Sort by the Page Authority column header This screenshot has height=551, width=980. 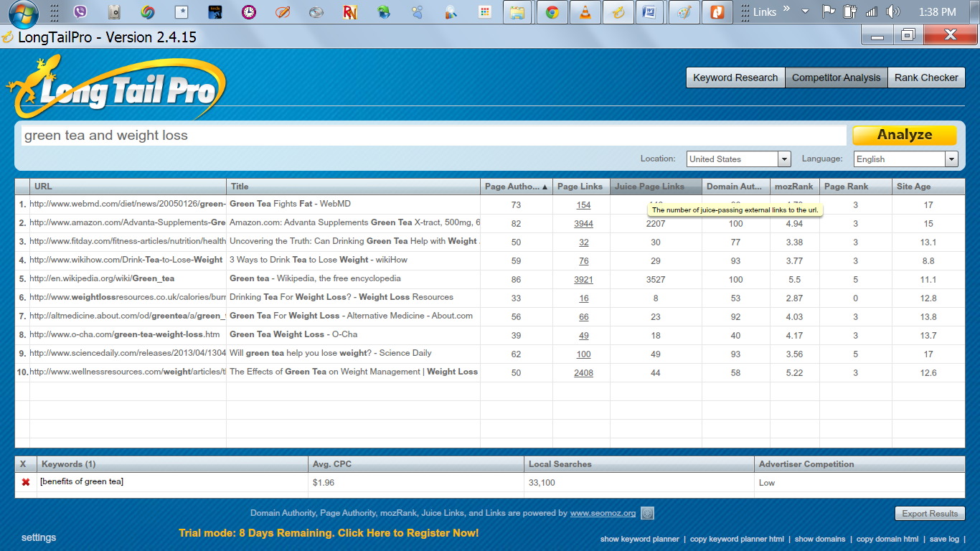pyautogui.click(x=517, y=187)
